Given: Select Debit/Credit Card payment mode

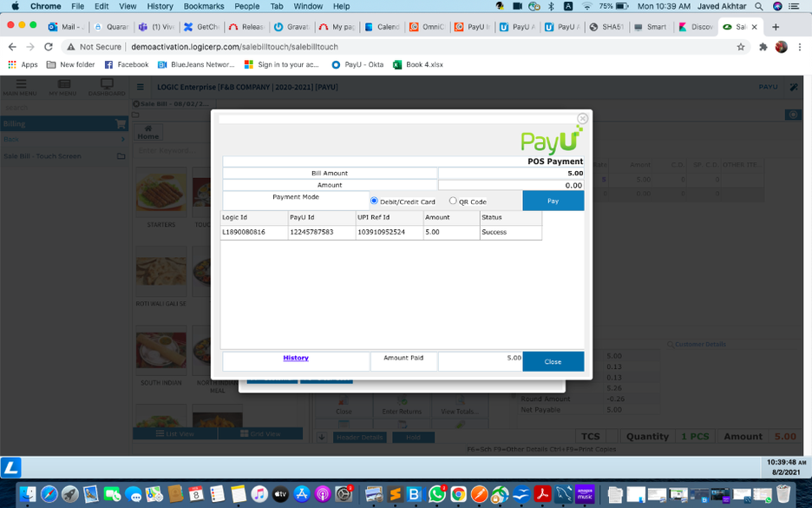Looking at the screenshot, I should click(374, 201).
